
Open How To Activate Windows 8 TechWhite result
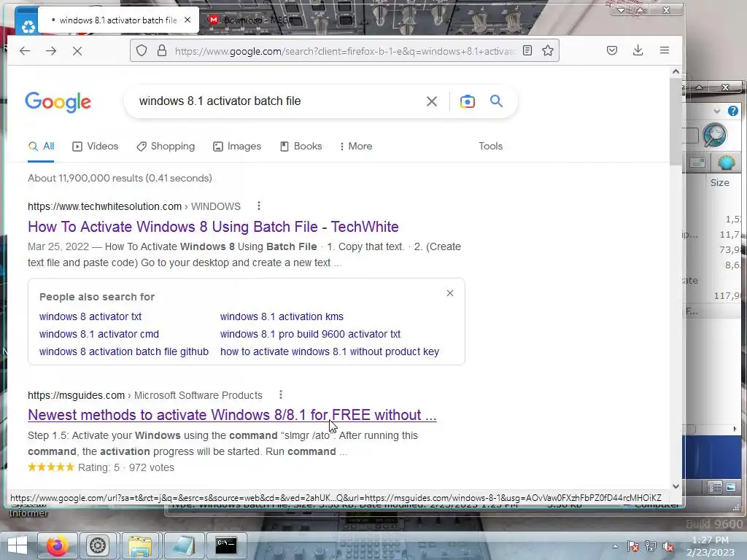(x=213, y=227)
